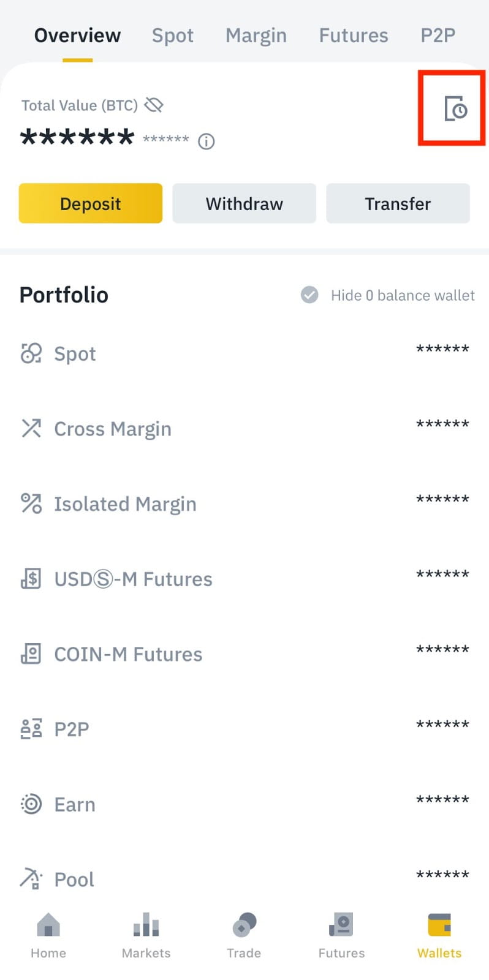
Task: Tap the Transfer button
Action: point(398,203)
